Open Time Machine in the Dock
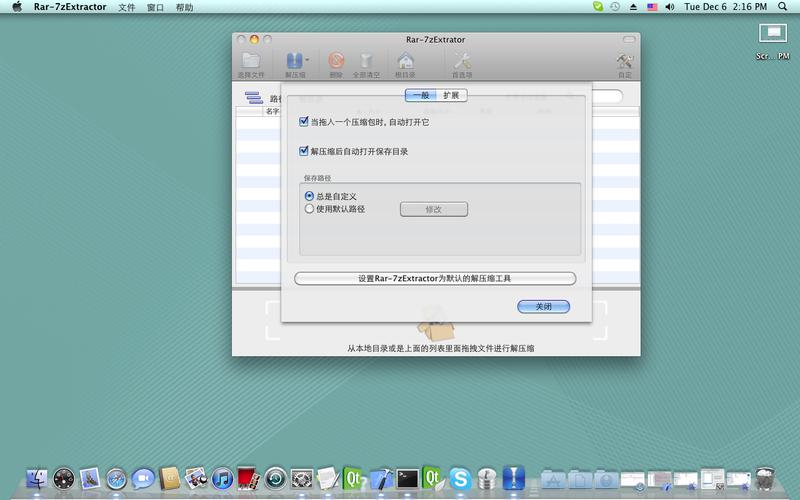The width and height of the screenshot is (800, 500). pyautogui.click(x=276, y=479)
